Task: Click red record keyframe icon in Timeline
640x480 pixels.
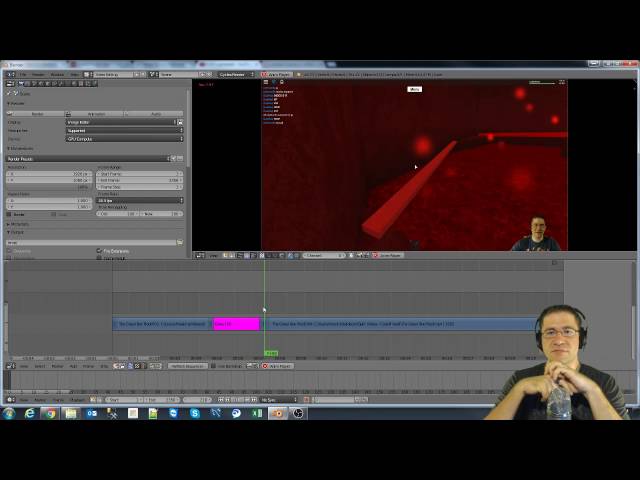Action: [x=307, y=400]
